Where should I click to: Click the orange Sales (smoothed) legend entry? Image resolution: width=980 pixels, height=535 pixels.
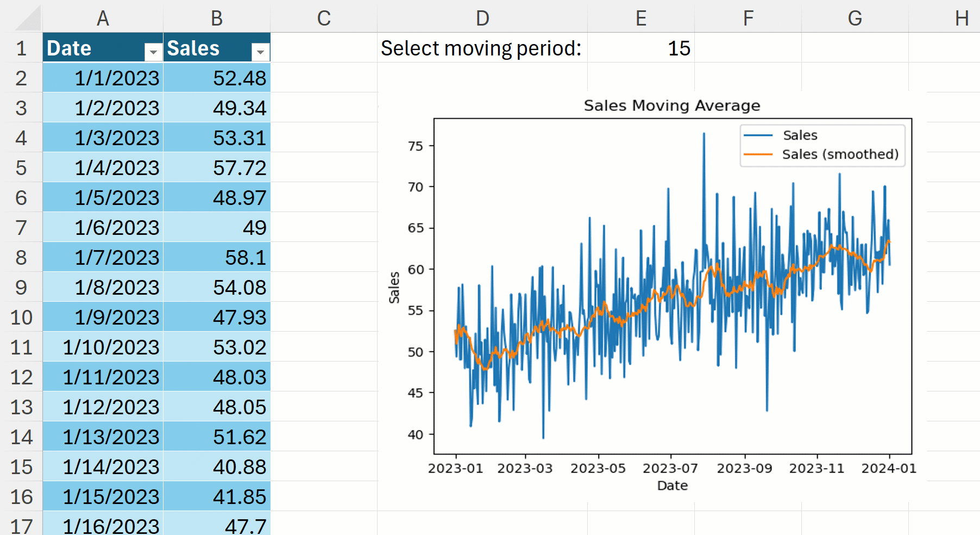839,154
